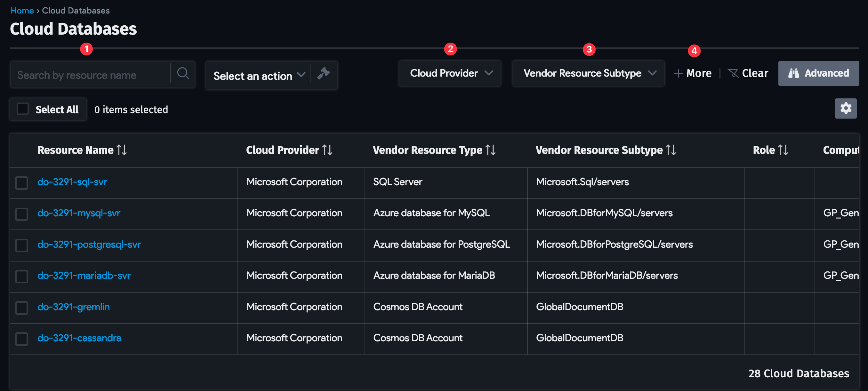Open the do-3291-gremlin resource

tap(73, 307)
